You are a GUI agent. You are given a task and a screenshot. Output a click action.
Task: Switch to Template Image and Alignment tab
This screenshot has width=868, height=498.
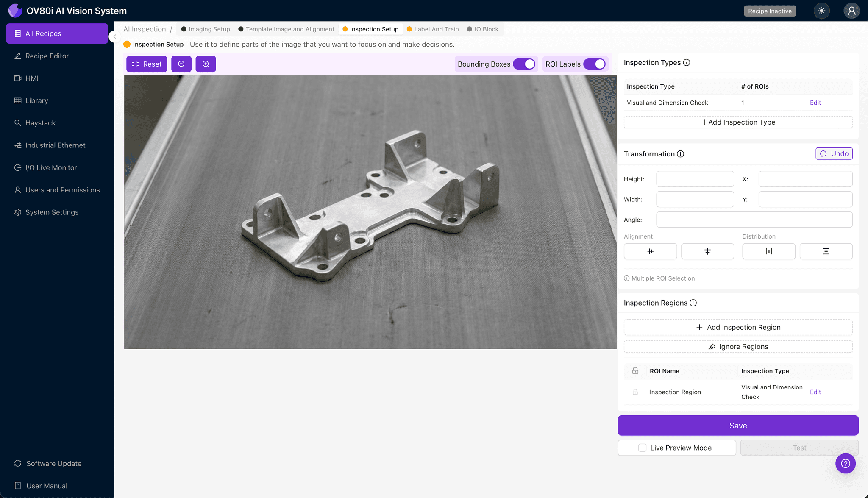pyautogui.click(x=286, y=29)
